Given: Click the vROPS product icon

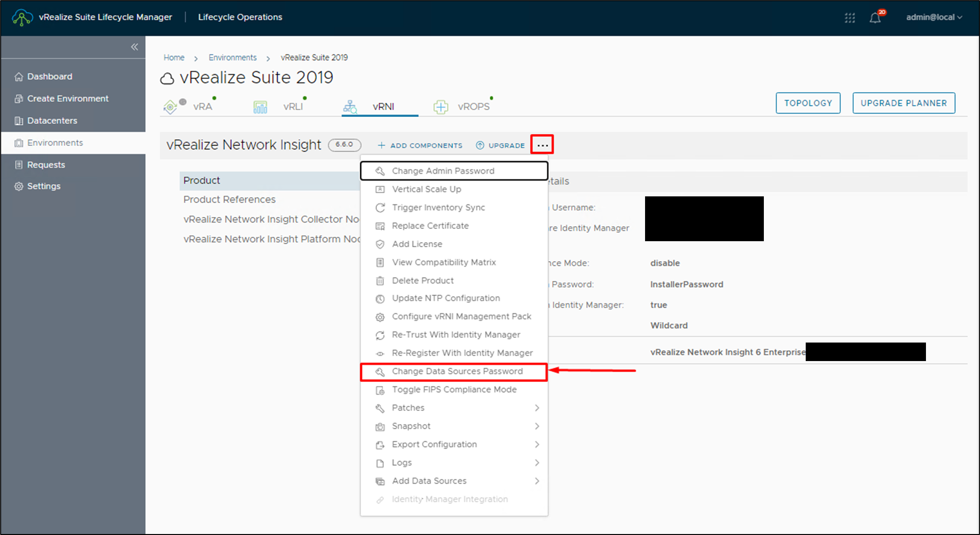Looking at the screenshot, I should [441, 107].
